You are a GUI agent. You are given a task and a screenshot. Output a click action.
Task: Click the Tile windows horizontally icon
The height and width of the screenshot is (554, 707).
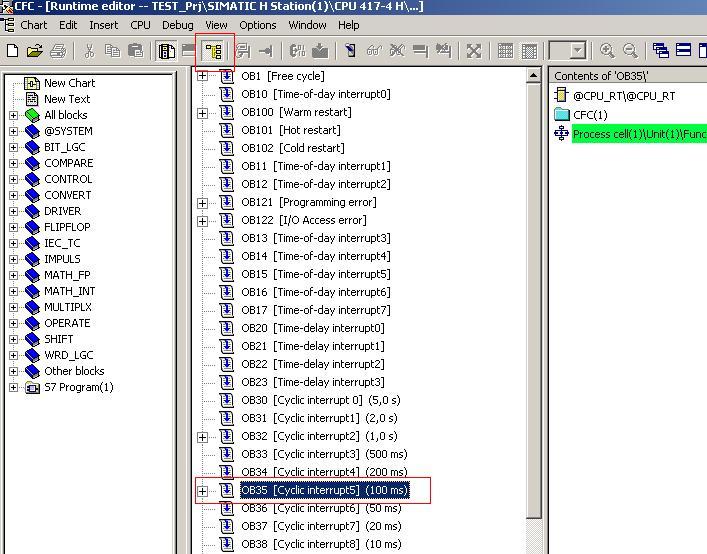coord(684,50)
